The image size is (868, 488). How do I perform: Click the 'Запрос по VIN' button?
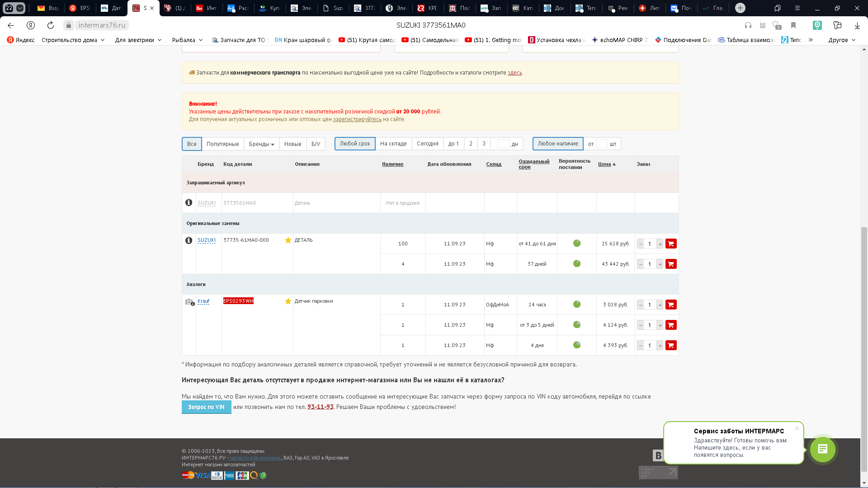(x=206, y=407)
